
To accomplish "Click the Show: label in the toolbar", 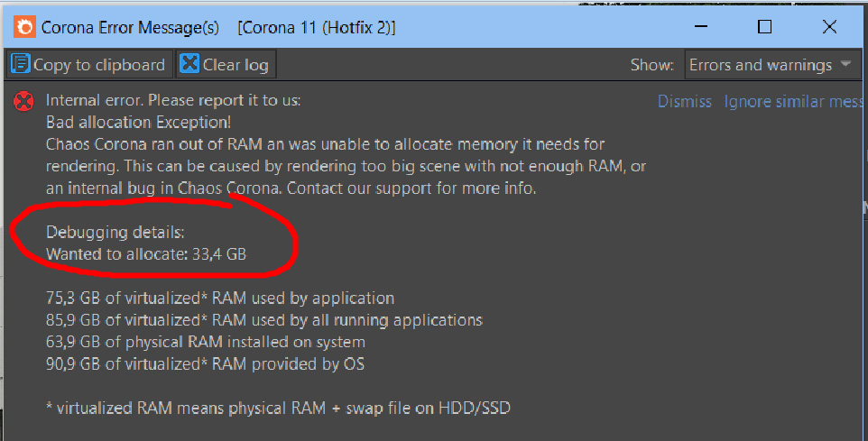I will point(651,65).
